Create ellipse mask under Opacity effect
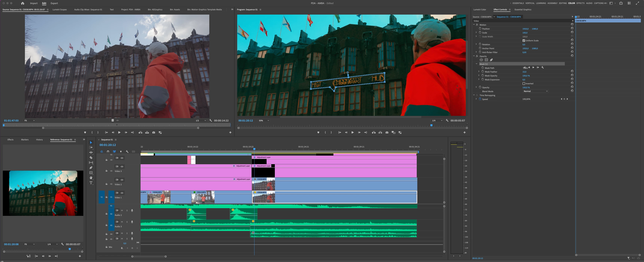The image size is (644, 262). [481, 60]
